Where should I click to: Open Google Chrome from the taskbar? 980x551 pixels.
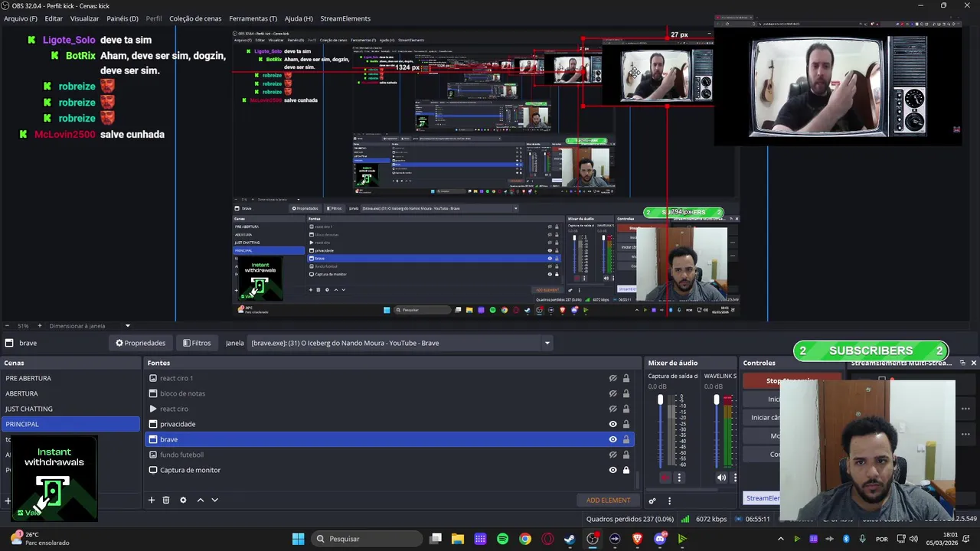coord(525,539)
